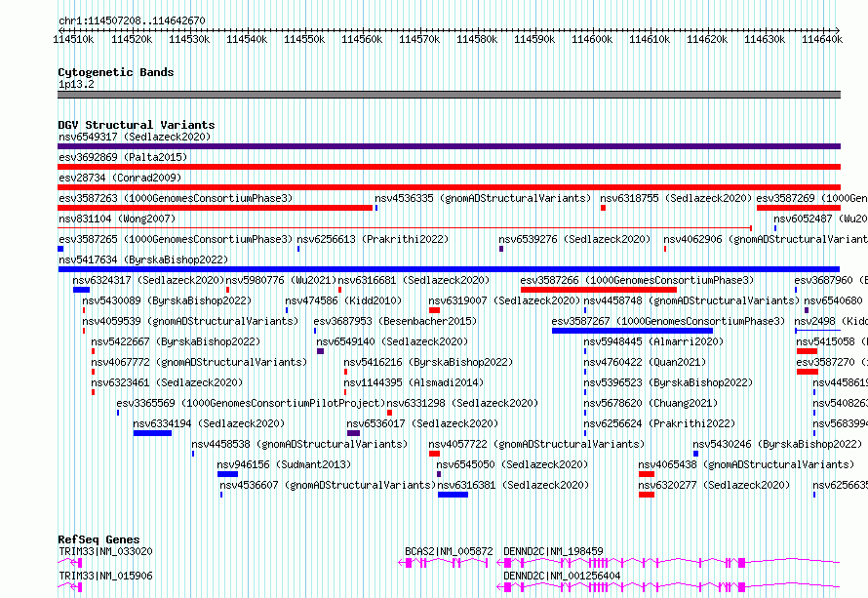This screenshot has width=868, height=598.
Task: Click the Cytogenetic Bands track title
Action: click(x=116, y=72)
